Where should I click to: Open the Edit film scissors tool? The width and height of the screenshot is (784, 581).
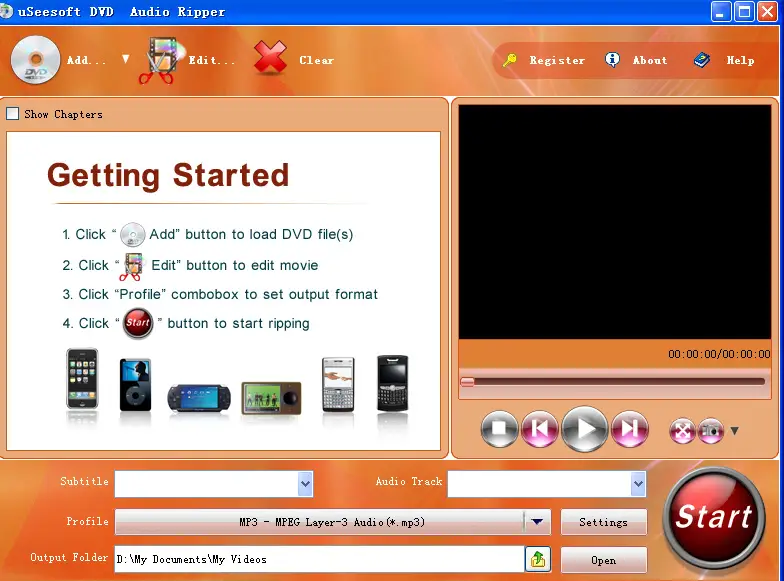pos(160,60)
